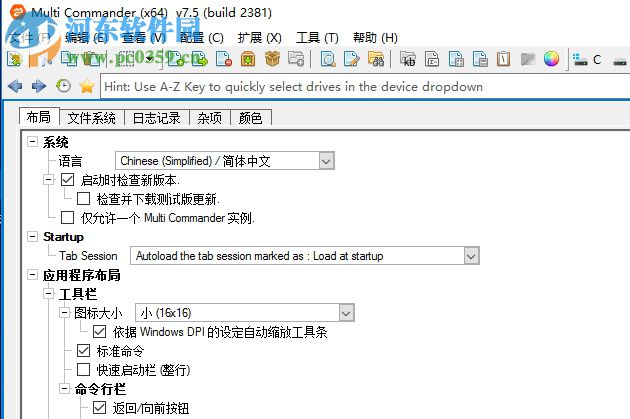Open the 图标大小 icon size dropdown
The height and width of the screenshot is (419, 630).
[x=346, y=313]
